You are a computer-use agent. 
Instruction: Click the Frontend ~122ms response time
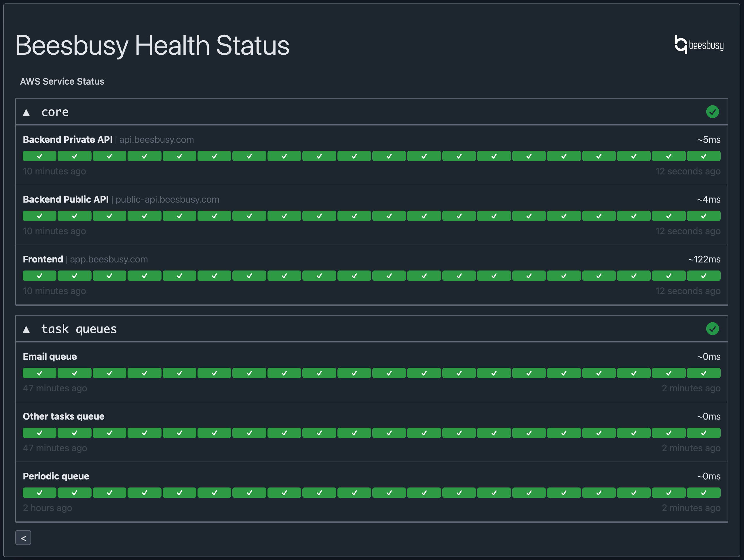(x=704, y=259)
